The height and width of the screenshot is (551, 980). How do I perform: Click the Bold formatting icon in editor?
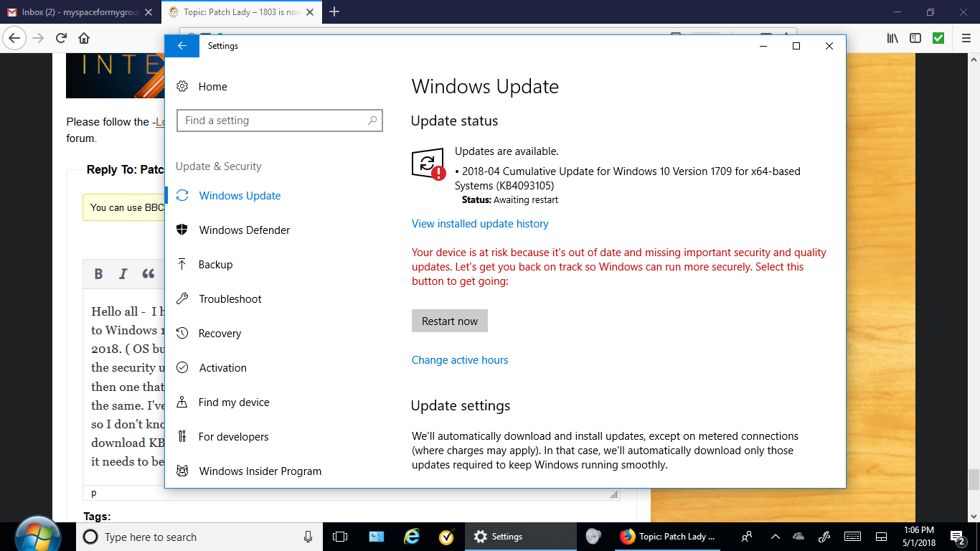tap(99, 273)
